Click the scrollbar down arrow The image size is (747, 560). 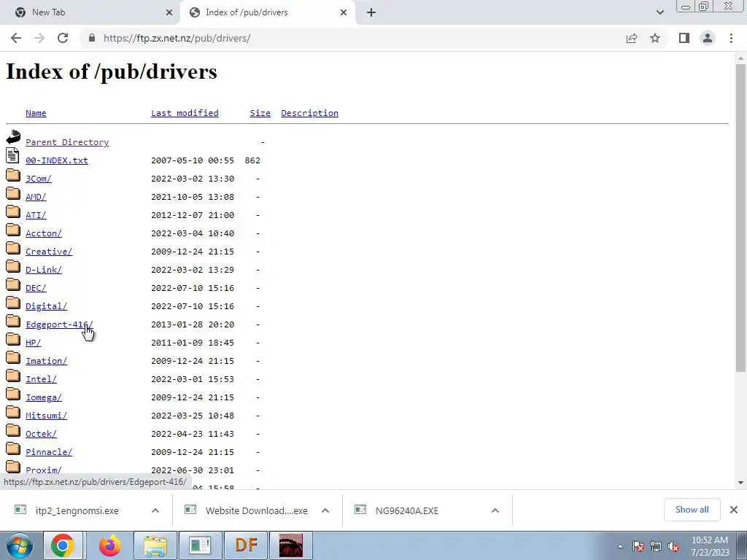pyautogui.click(x=740, y=483)
